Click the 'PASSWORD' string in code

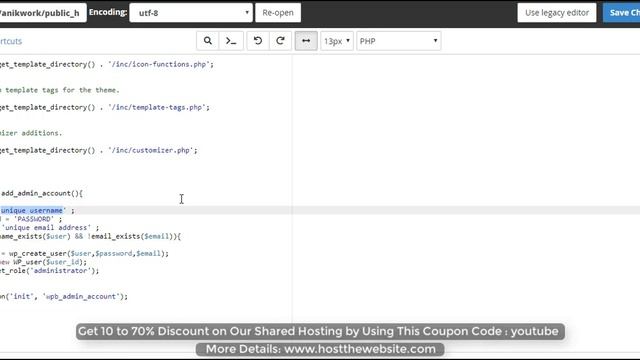34,219
